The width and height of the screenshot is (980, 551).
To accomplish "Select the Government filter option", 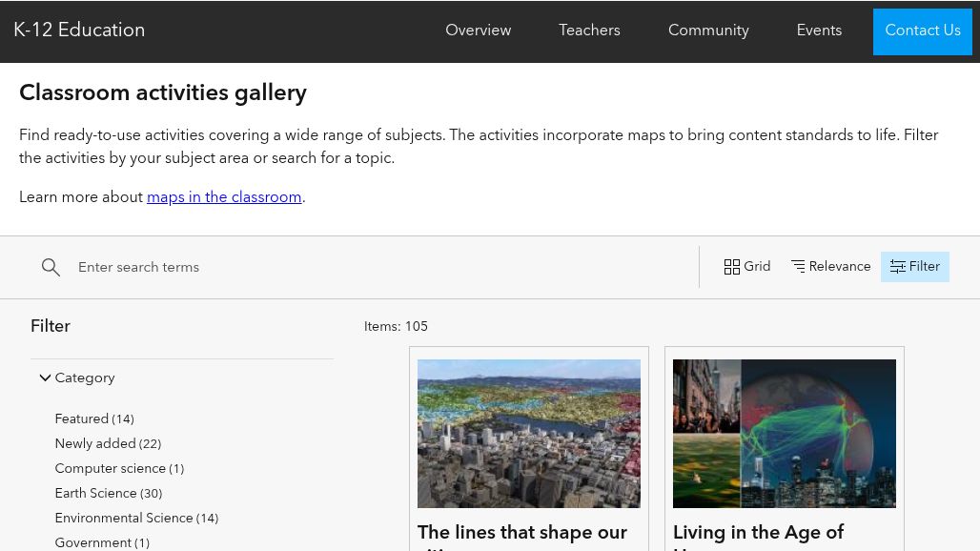I will point(102,542).
